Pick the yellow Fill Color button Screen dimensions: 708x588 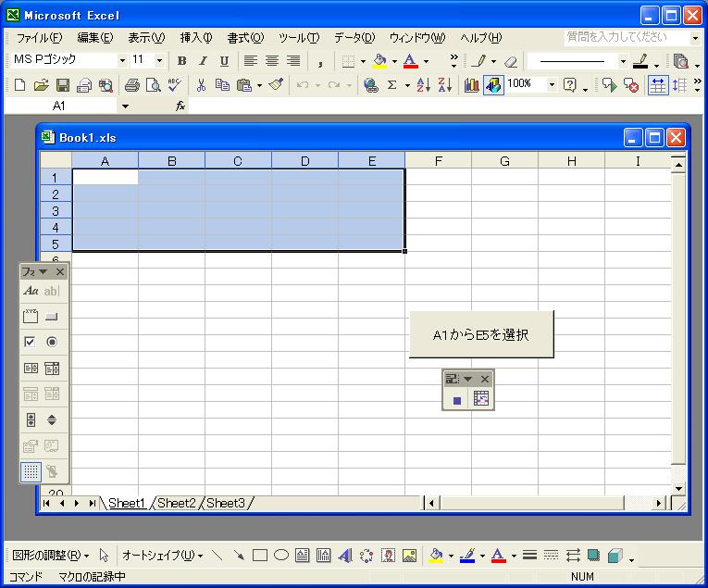(379, 61)
